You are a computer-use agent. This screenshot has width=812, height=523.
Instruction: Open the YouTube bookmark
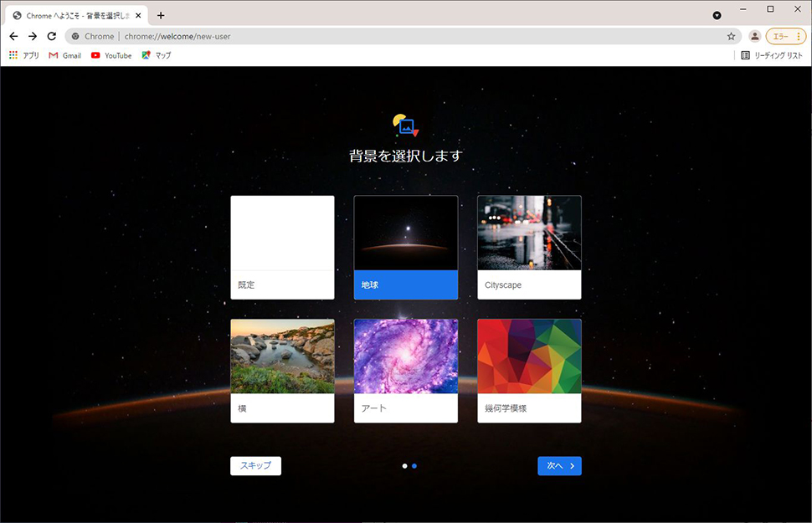[111, 55]
